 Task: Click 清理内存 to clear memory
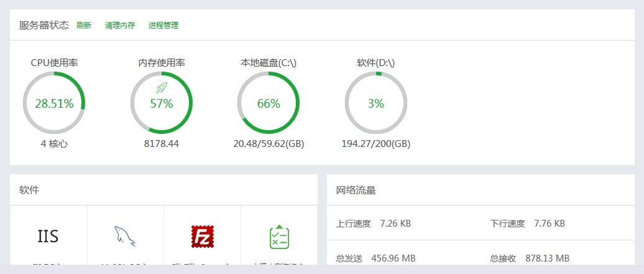point(120,26)
